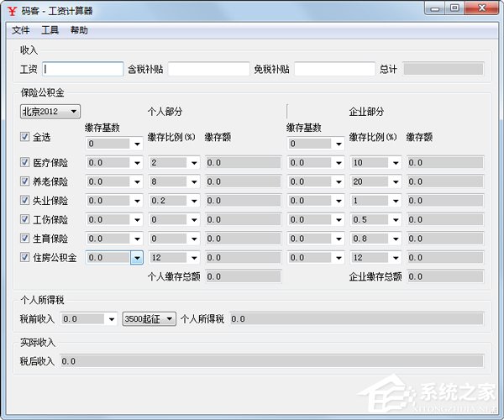Expand the personal 缴存基数 top dropdown
Viewport: 504px width, 420px height.
coord(137,144)
